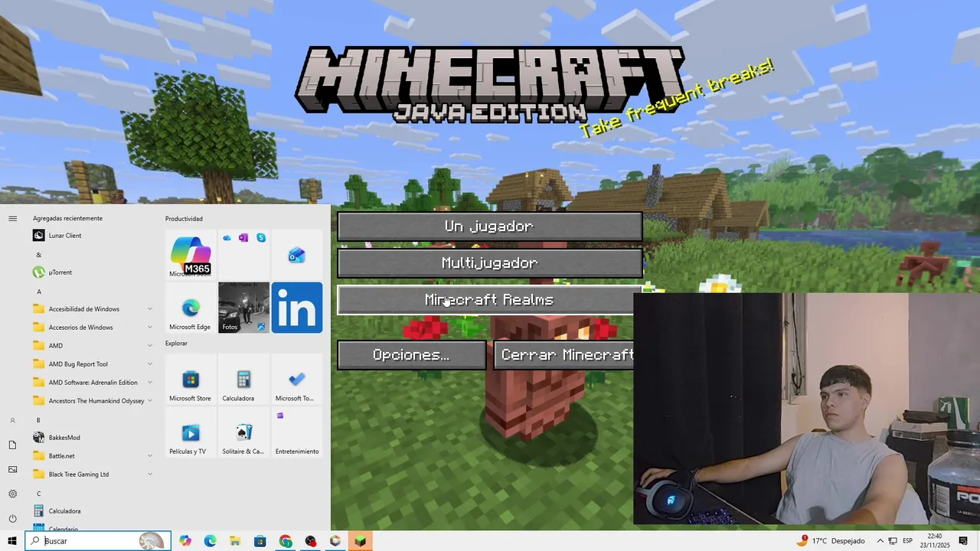Show hidden system tray icons
Screen dimensions: 980x551
(x=880, y=541)
